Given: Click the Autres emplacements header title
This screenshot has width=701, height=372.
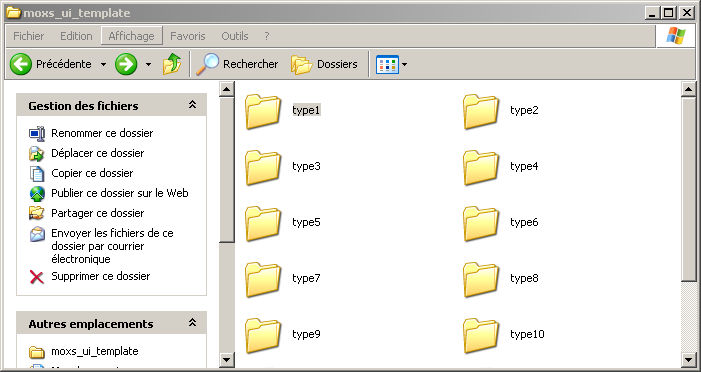Looking at the screenshot, I should tap(91, 324).
